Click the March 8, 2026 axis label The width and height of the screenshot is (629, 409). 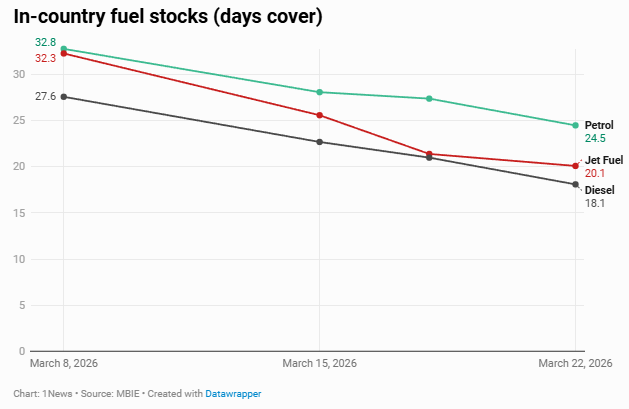point(64,363)
